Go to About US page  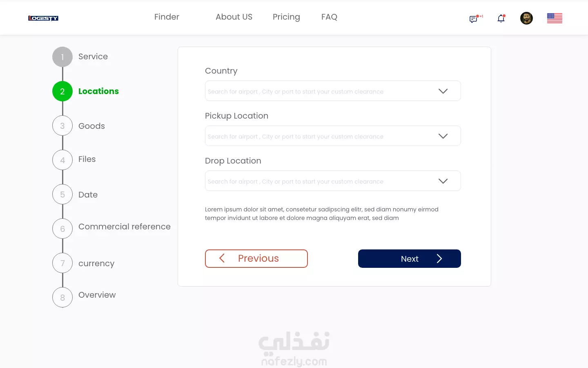pos(234,17)
